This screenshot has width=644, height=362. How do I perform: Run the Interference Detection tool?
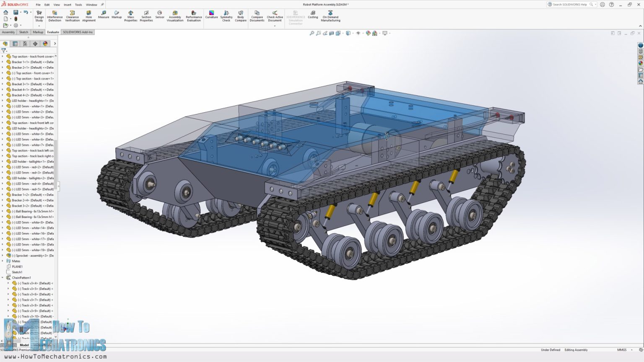[x=55, y=16]
